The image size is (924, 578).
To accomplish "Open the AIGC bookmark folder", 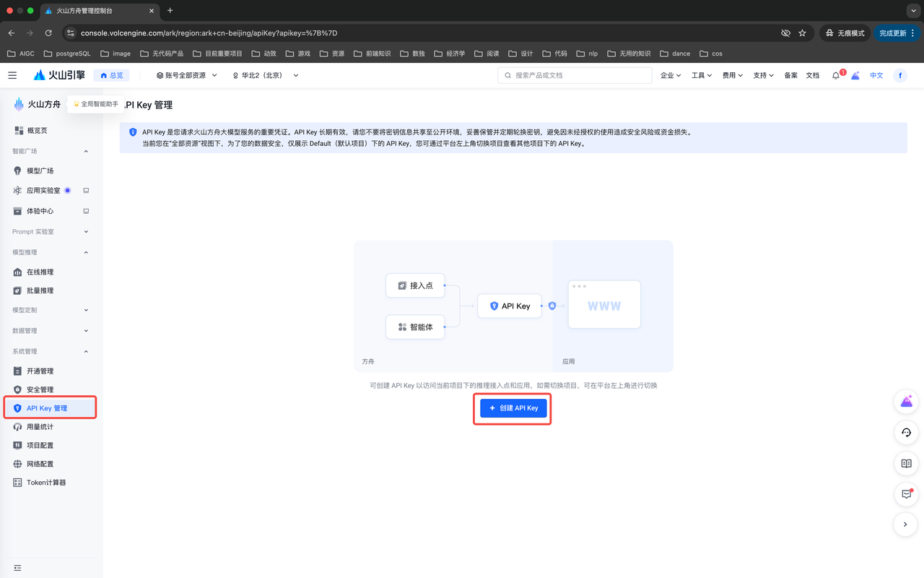I will click(x=20, y=53).
